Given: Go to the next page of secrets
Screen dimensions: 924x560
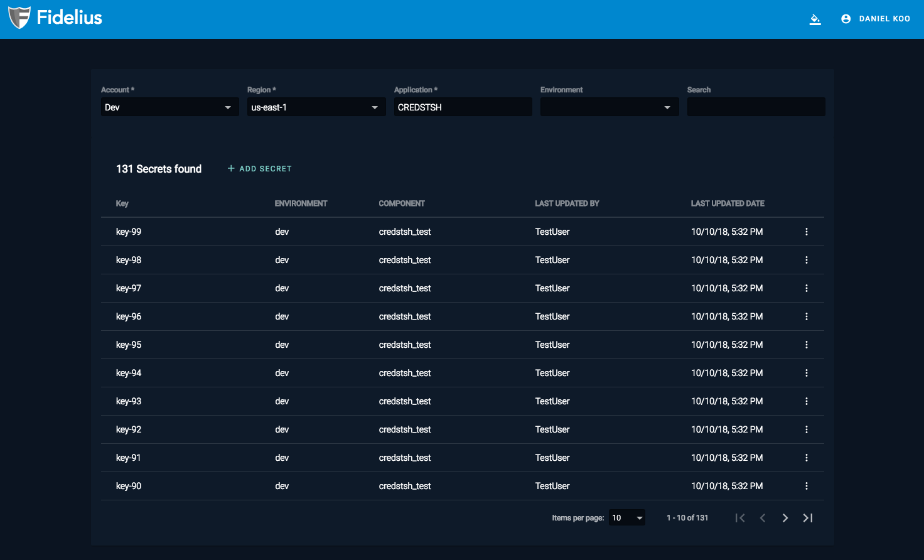Looking at the screenshot, I should point(785,518).
